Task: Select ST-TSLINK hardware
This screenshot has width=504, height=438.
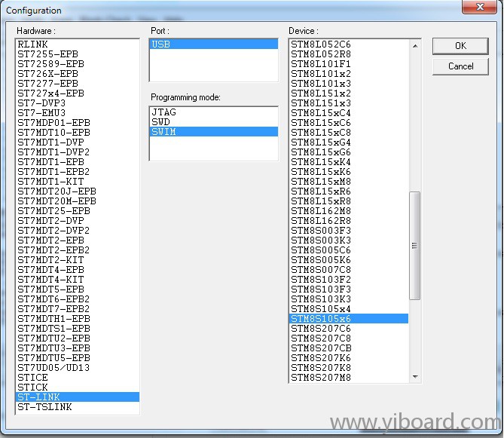Action: point(78,407)
